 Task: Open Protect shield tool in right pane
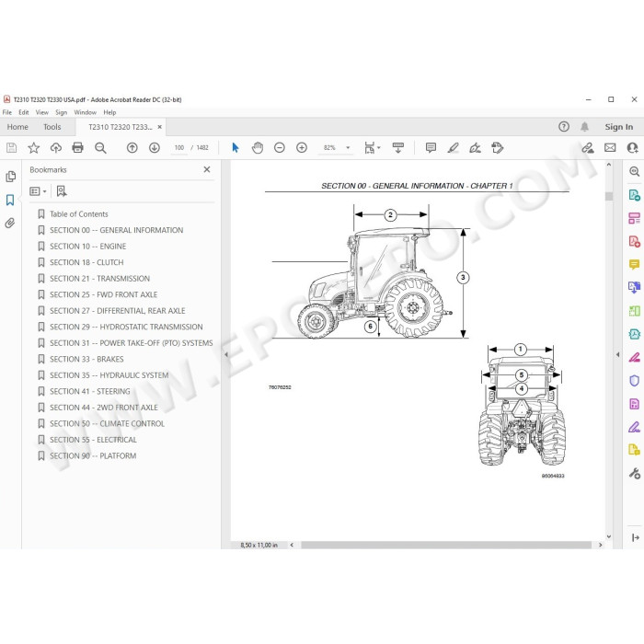634,381
